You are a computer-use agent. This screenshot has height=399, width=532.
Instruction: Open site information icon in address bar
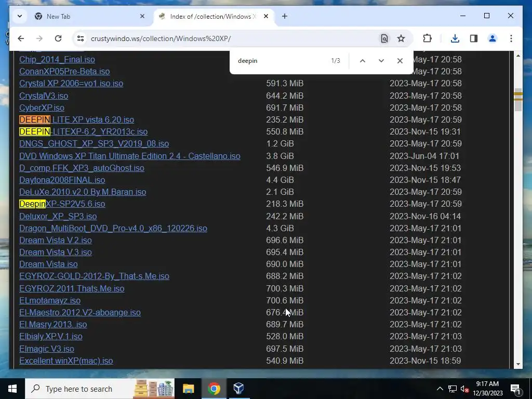click(x=81, y=38)
